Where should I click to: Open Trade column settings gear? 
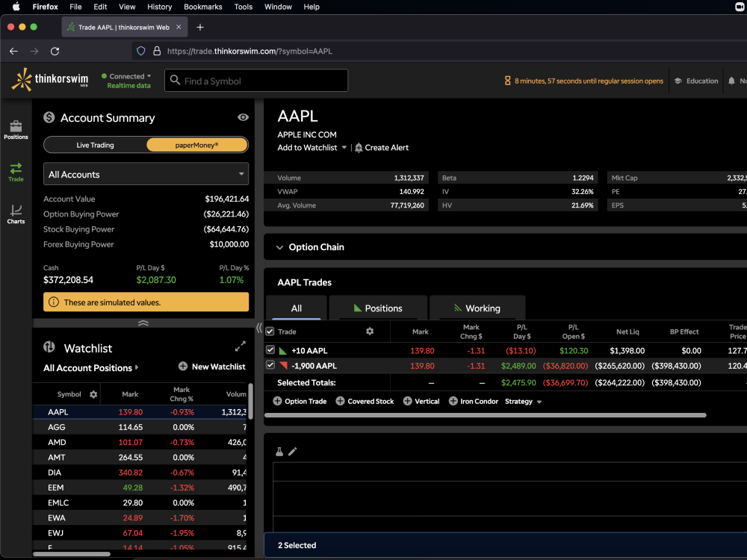(370, 331)
